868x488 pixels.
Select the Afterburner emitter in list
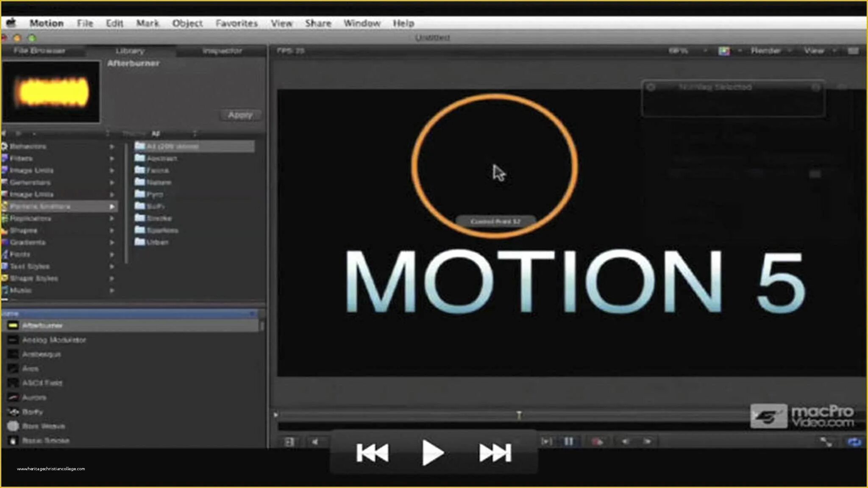point(131,325)
